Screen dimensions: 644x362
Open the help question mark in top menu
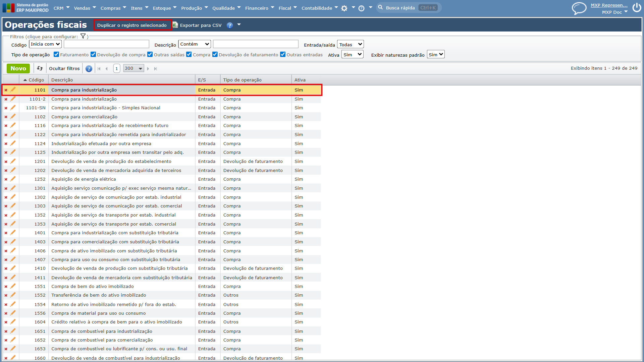tap(361, 8)
